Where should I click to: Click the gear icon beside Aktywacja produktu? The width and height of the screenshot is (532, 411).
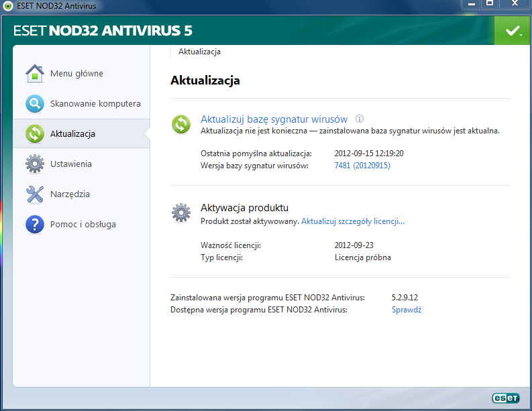point(181,213)
